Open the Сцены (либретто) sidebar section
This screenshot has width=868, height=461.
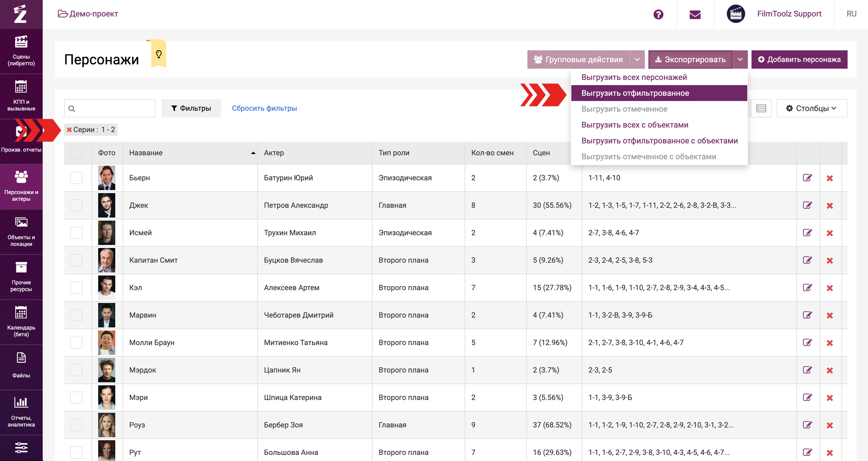pyautogui.click(x=21, y=51)
